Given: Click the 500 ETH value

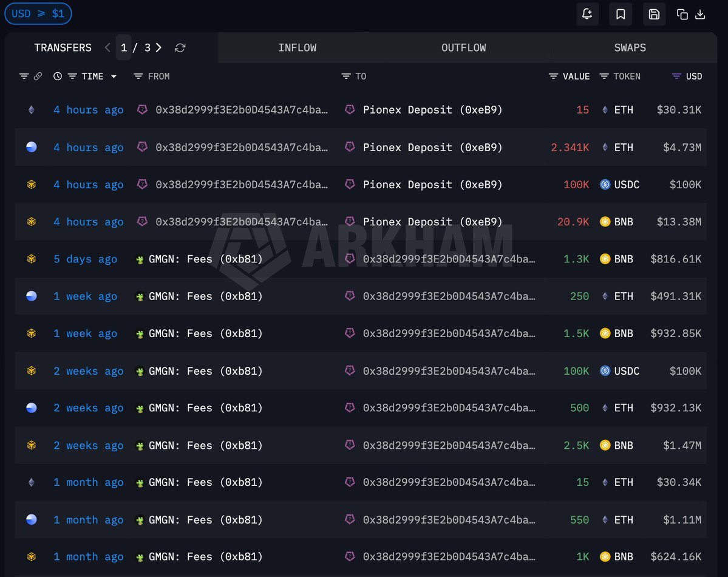Looking at the screenshot, I should 579,408.
